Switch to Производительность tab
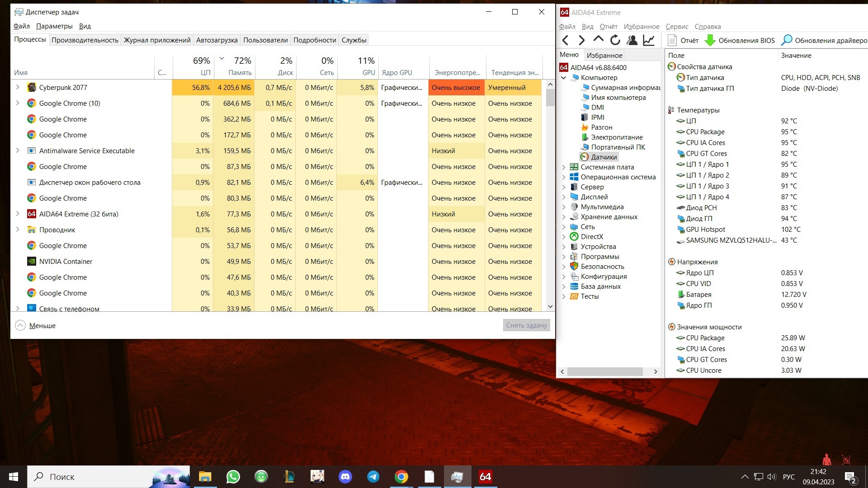 85,40
